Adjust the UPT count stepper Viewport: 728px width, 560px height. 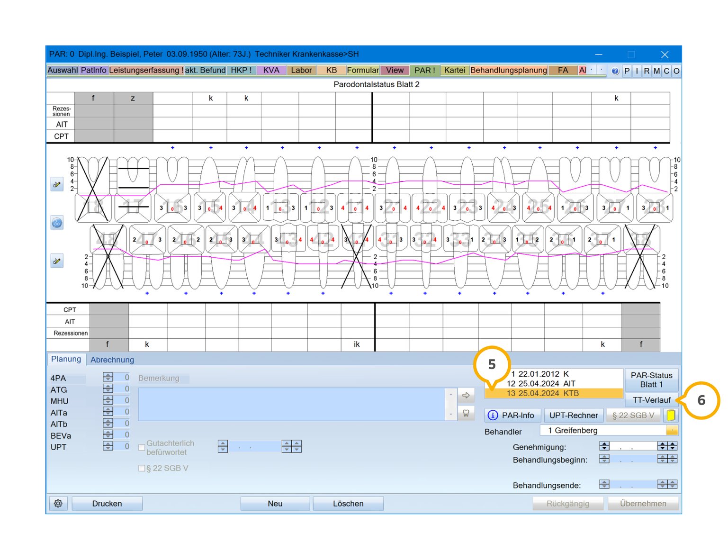point(108,446)
